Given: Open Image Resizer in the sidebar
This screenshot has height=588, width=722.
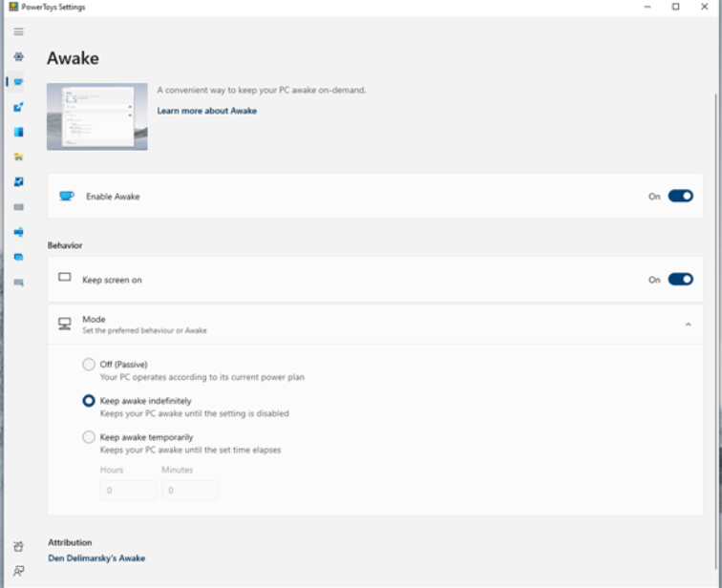Looking at the screenshot, I should (x=18, y=181).
